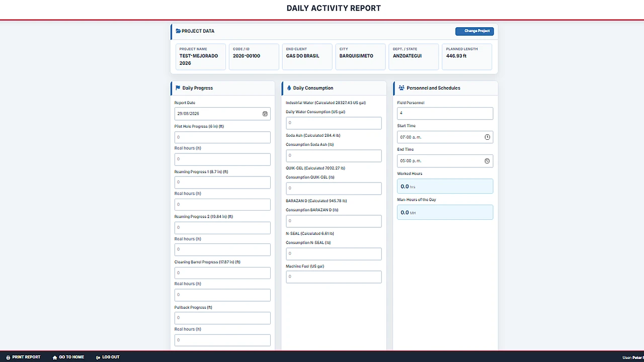Click the DAILY ACTIVITY REPORT page title
Image resolution: width=644 pixels, height=362 pixels.
[334, 8]
